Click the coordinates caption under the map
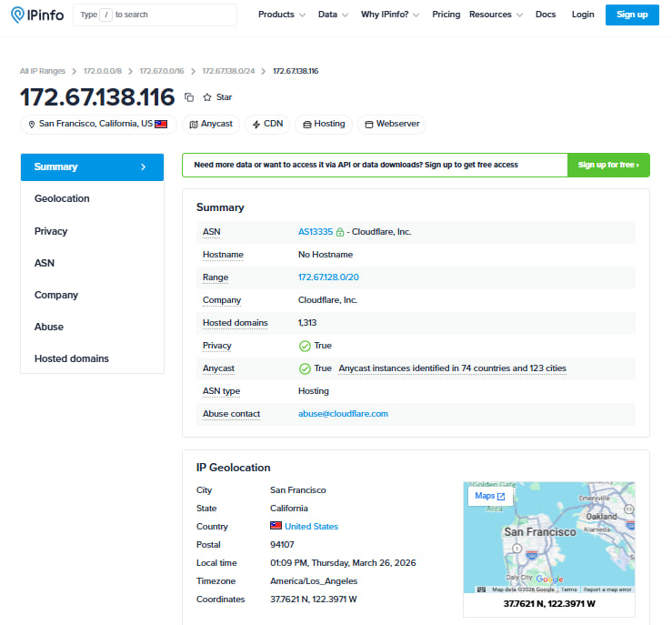The image size is (672, 625). [x=549, y=604]
